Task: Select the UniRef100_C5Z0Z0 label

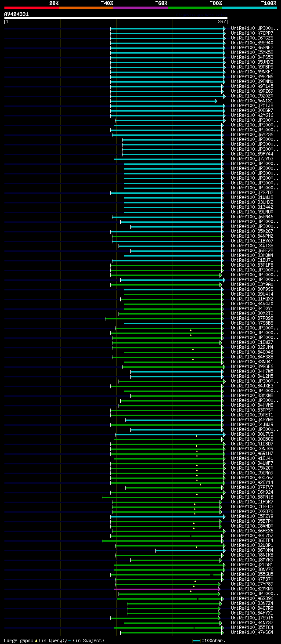Action: [252, 96]
